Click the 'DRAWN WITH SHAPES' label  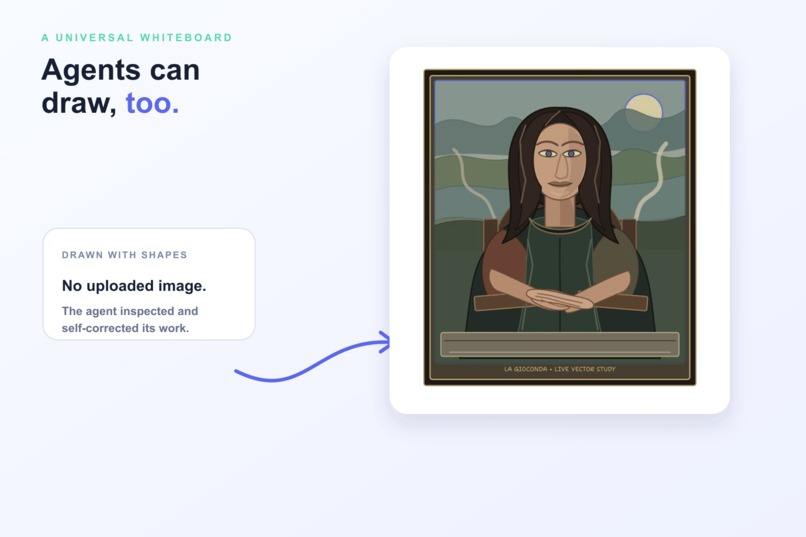click(124, 255)
